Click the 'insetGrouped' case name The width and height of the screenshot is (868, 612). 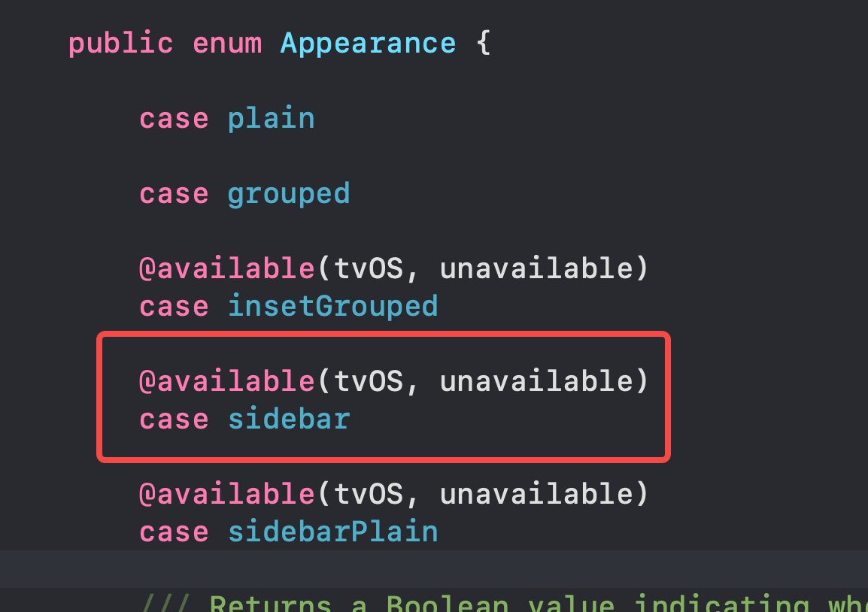point(332,306)
